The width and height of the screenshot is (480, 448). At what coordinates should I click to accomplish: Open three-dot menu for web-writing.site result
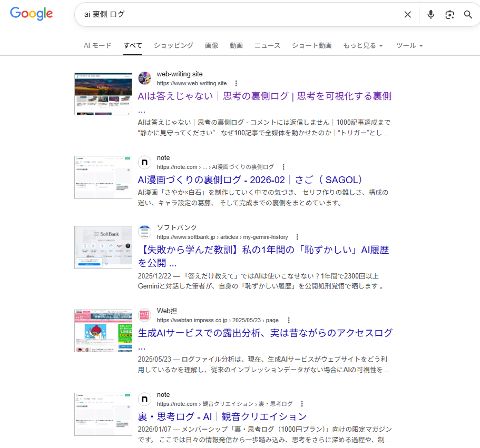[x=236, y=83]
